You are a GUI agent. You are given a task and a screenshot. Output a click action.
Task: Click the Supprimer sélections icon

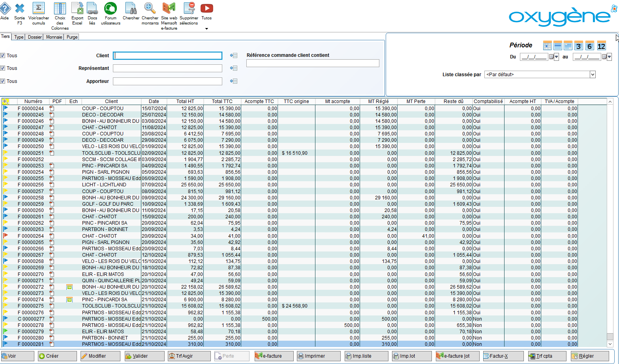(x=189, y=9)
